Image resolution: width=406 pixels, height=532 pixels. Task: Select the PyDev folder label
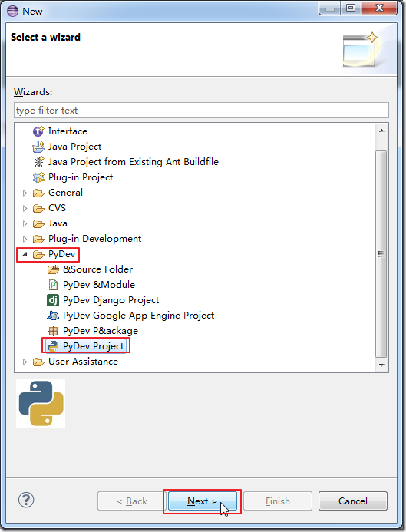(x=61, y=254)
